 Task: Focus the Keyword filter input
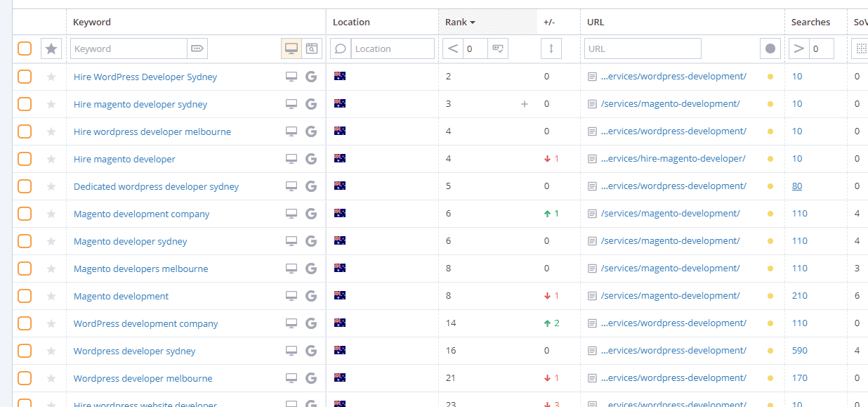(x=129, y=49)
